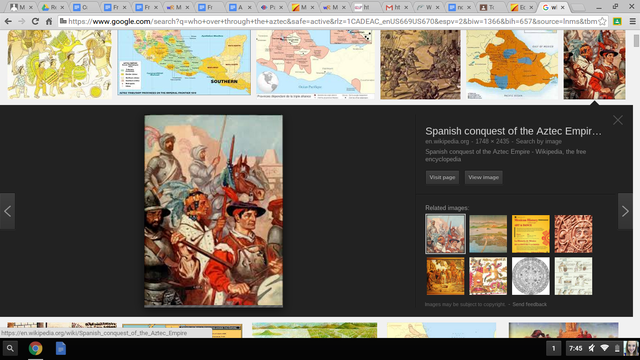
Task: Select the pale diagram related image in bottom row
Action: [x=573, y=276]
